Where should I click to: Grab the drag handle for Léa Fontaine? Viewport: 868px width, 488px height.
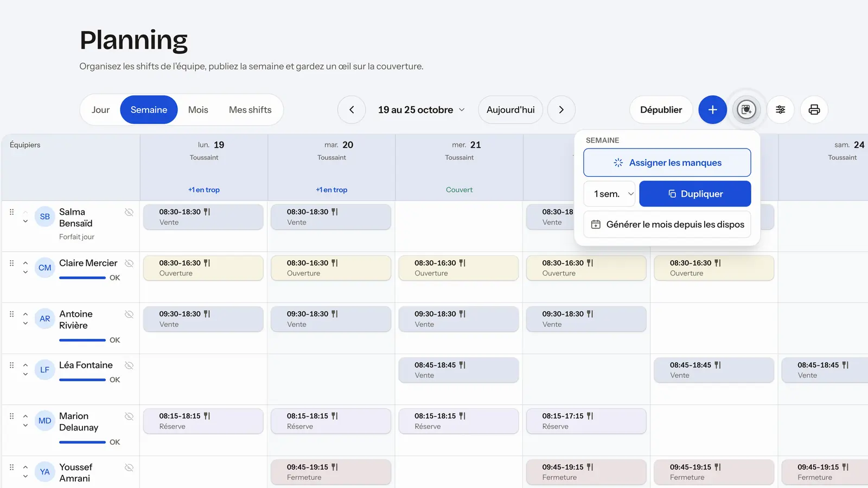[x=11, y=365]
